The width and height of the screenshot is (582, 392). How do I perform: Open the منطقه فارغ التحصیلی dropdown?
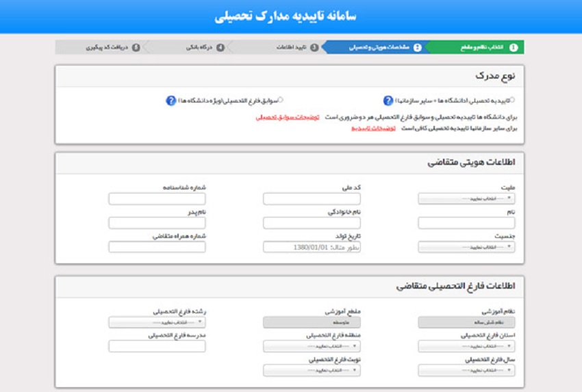pos(312,346)
